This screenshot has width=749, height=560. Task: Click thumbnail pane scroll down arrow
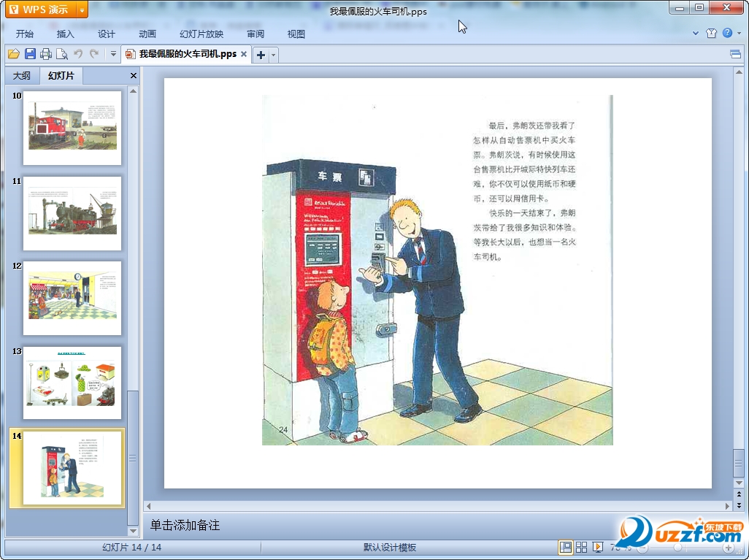134,531
